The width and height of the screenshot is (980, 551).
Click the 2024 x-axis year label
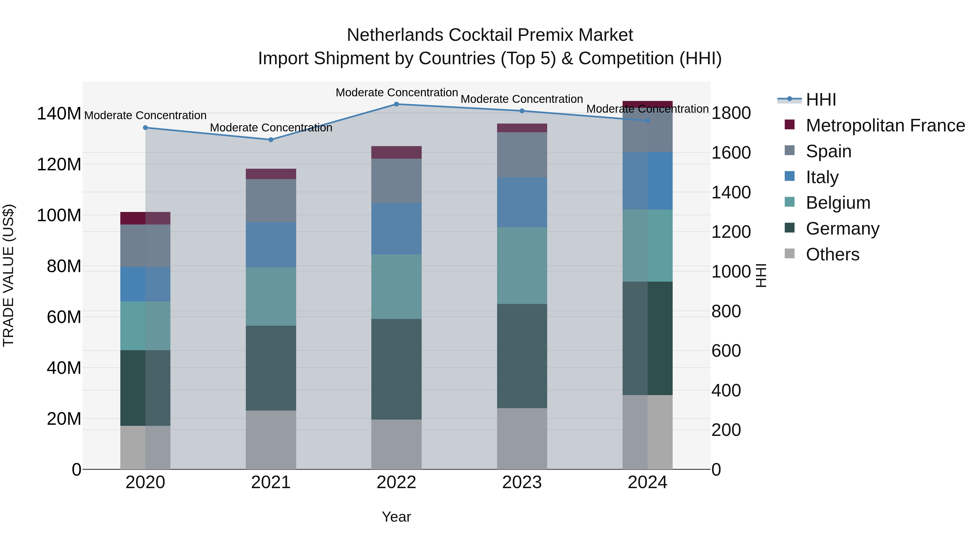(648, 482)
